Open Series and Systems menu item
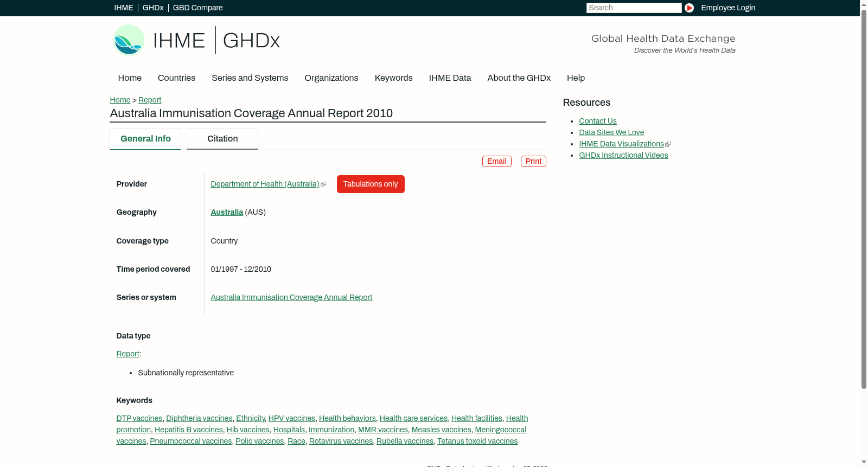This screenshot has width=868, height=467. coord(250,78)
